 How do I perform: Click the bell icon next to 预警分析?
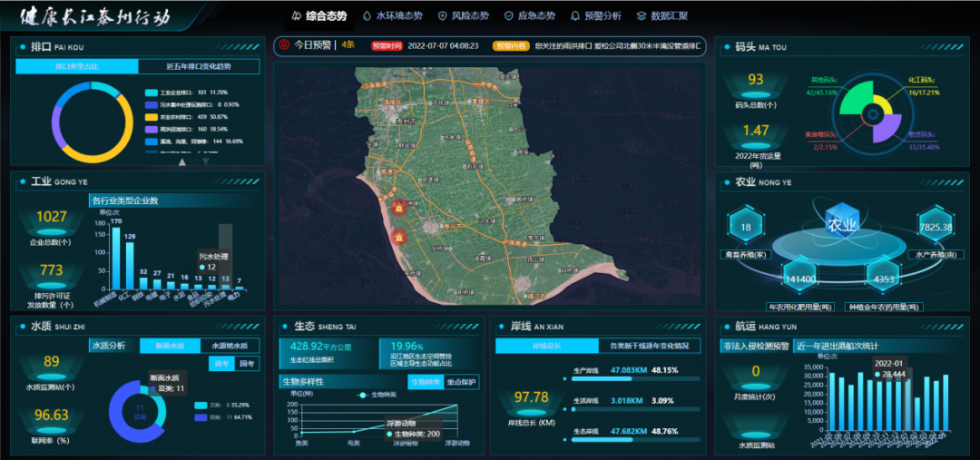(574, 15)
